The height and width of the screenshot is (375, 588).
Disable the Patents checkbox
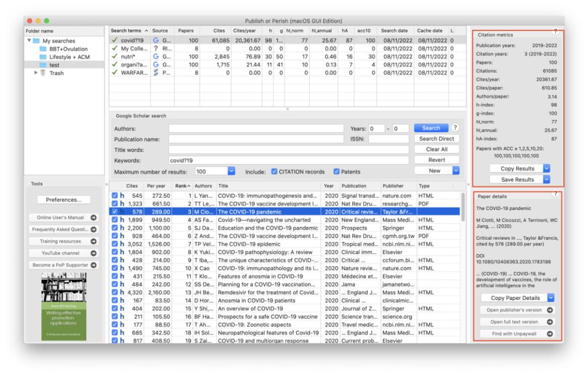point(335,171)
